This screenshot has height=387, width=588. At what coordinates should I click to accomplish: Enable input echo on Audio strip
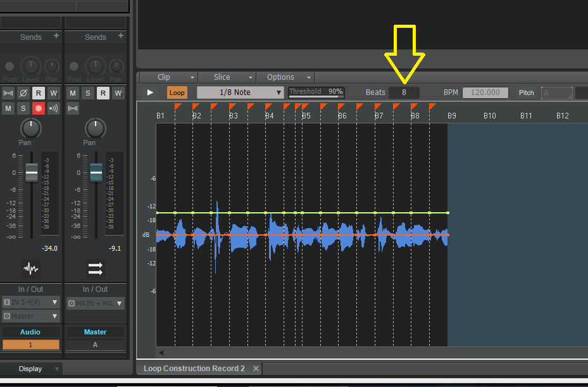click(x=54, y=108)
